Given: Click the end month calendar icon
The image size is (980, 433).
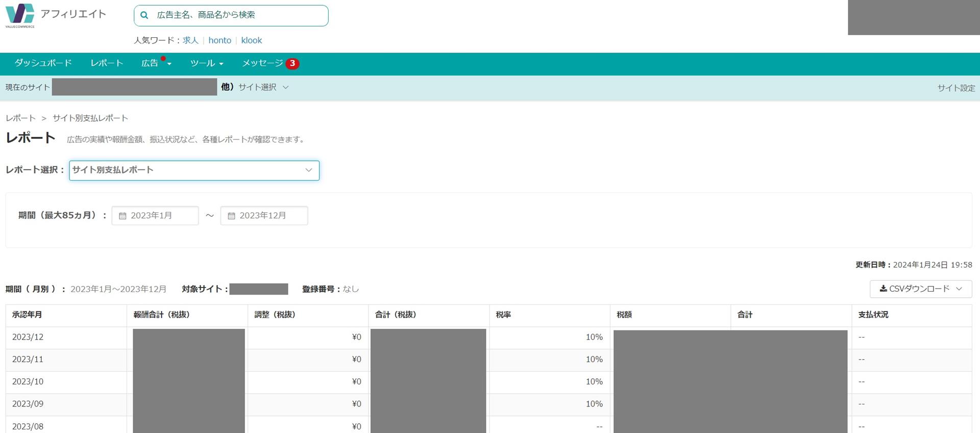Looking at the screenshot, I should (231, 216).
